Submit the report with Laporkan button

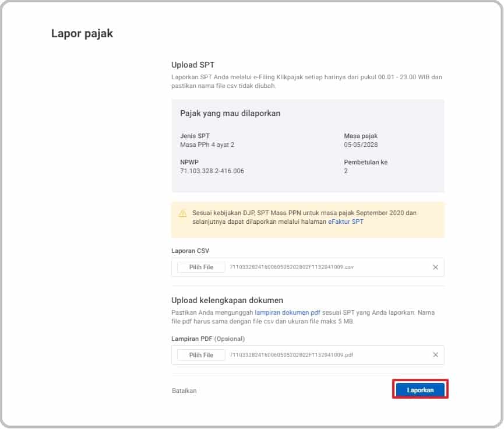tap(420, 390)
